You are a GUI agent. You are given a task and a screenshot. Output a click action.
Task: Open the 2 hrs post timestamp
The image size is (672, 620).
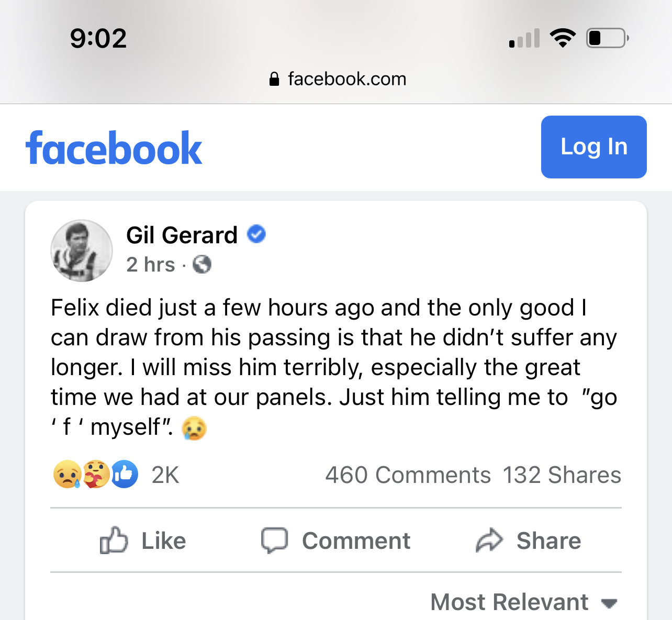tap(150, 265)
